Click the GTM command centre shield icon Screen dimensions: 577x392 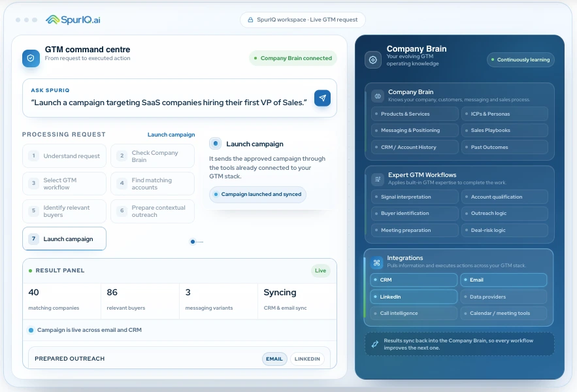(31, 58)
